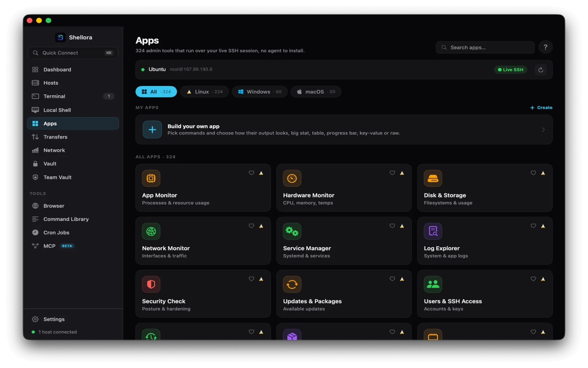Click the Settings gear icon
This screenshot has height=368, width=588.
click(35, 319)
